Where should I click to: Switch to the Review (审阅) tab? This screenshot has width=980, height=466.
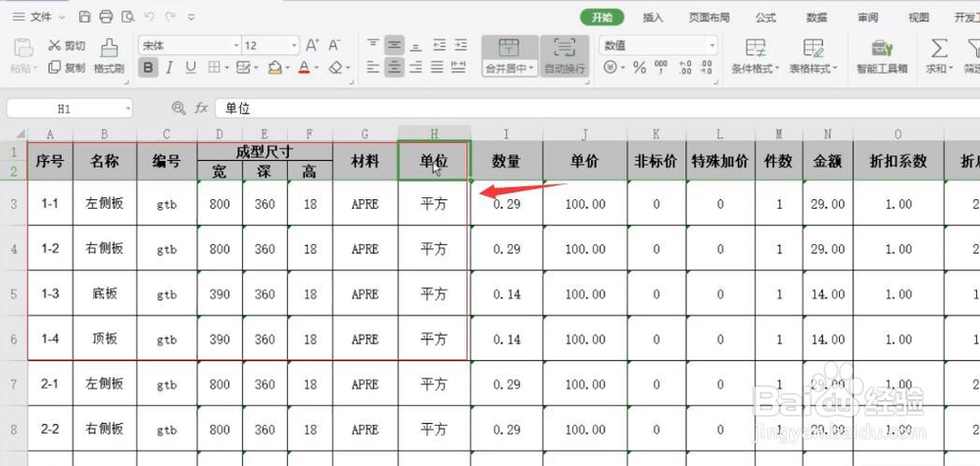click(x=867, y=18)
